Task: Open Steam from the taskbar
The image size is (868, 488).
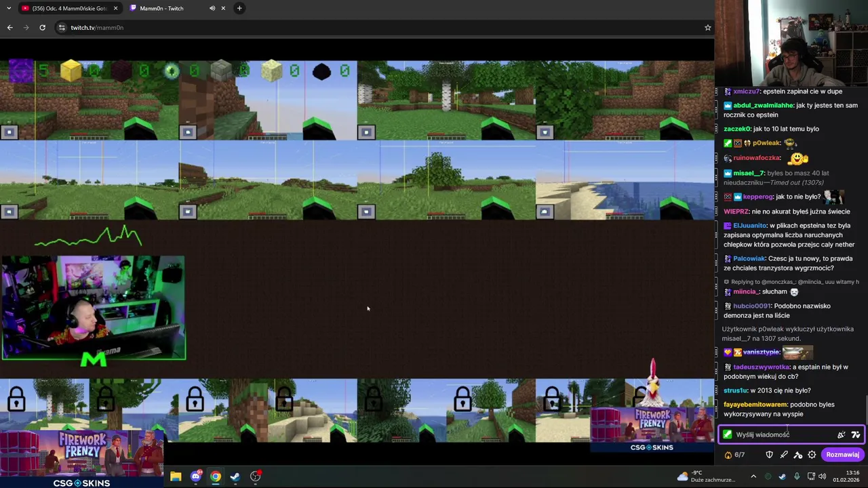Action: coord(235,476)
